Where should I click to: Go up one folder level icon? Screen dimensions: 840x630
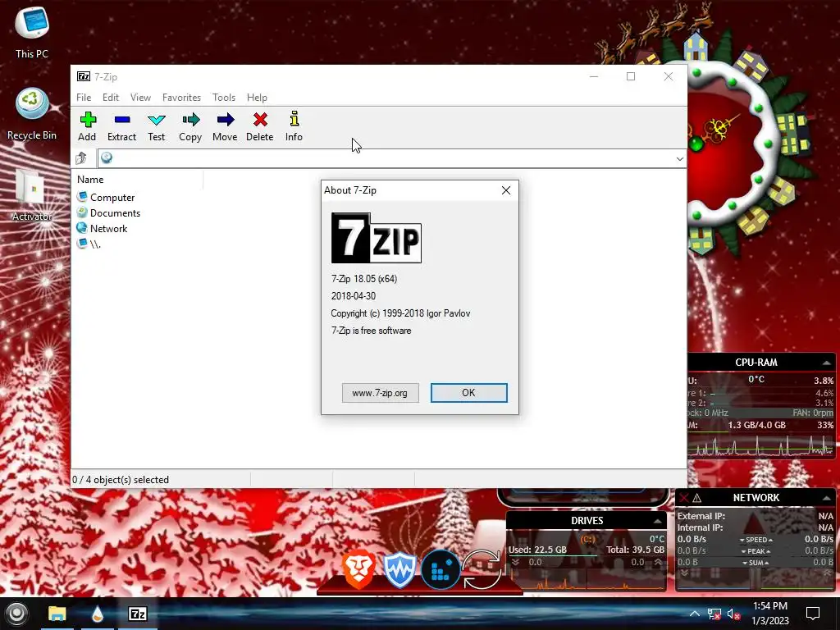pyautogui.click(x=81, y=158)
